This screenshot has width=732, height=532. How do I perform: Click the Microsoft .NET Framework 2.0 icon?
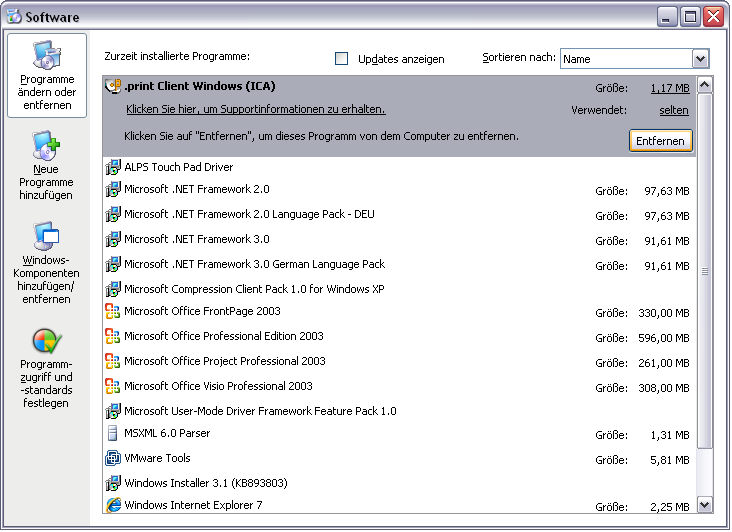(113, 189)
